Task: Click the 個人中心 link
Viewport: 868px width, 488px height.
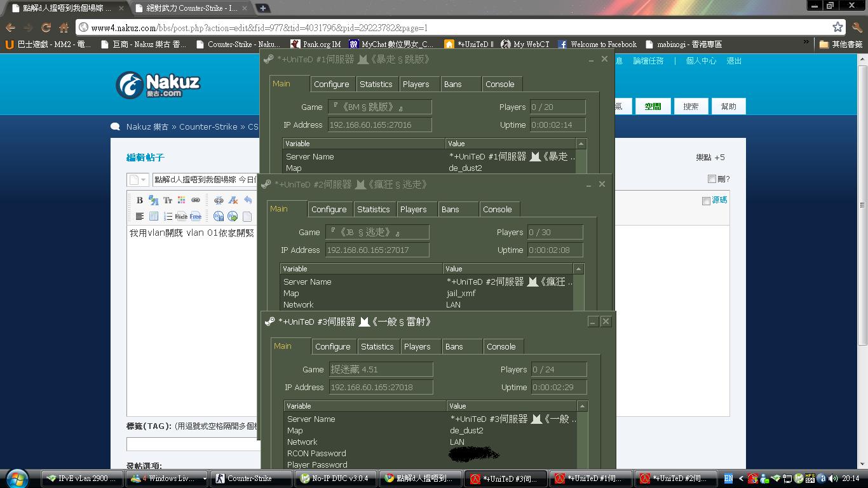Action: (700, 61)
